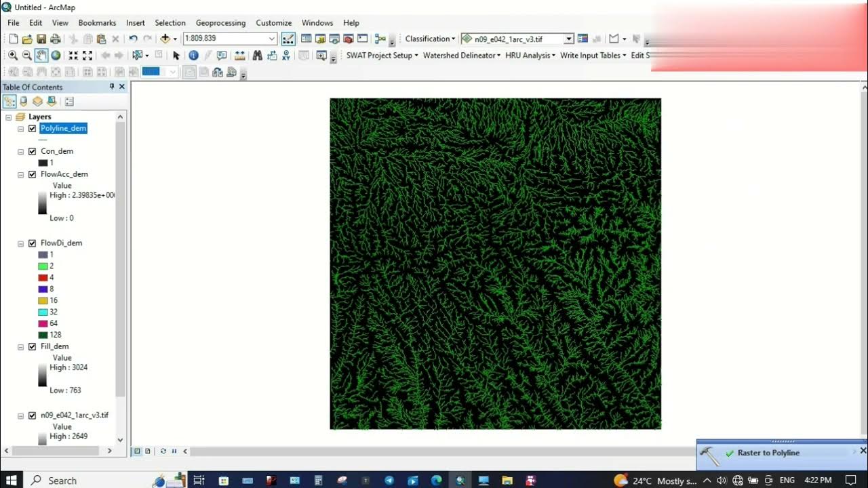868x488 pixels.
Task: Open the Measure tool
Action: click(x=240, y=56)
